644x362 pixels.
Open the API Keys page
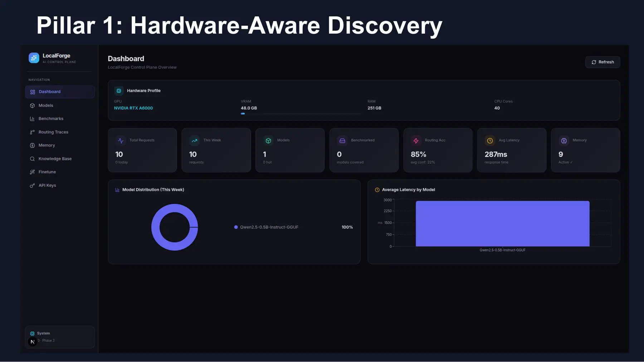60,185
